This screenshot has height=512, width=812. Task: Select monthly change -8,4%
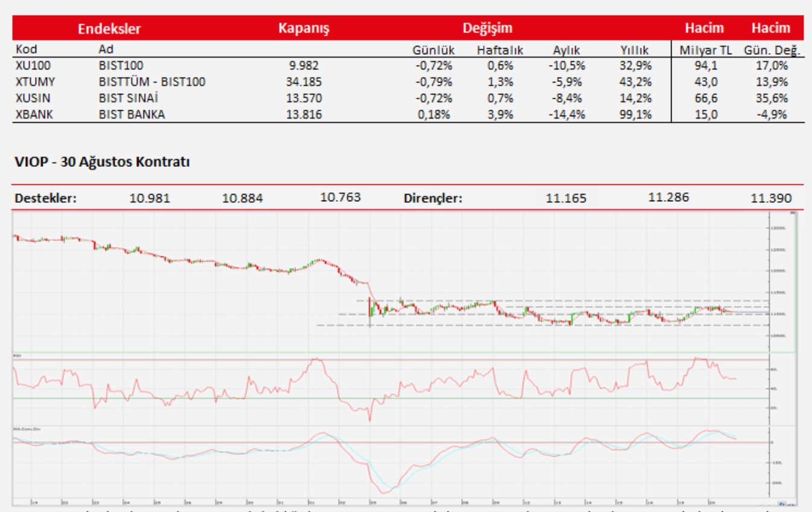point(567,98)
